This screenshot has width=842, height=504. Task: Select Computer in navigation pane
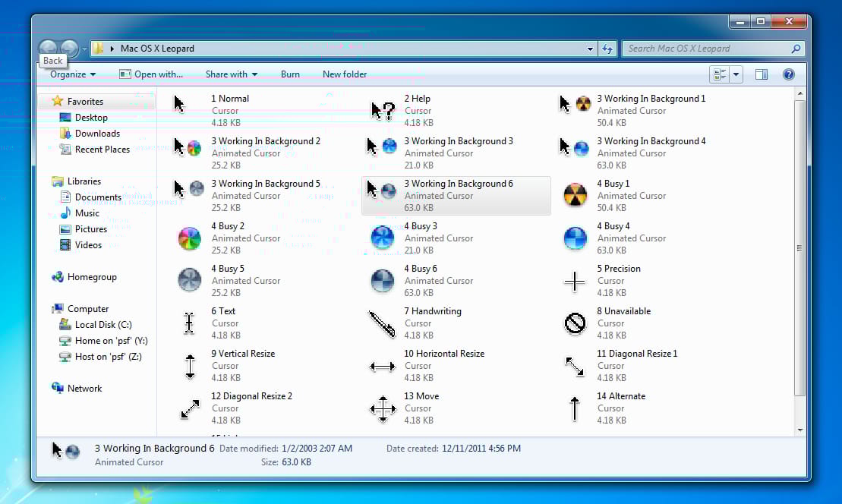point(88,309)
